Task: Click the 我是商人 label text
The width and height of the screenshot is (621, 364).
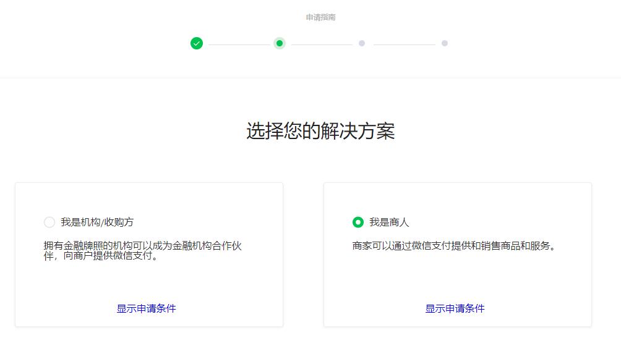Action: click(x=389, y=222)
